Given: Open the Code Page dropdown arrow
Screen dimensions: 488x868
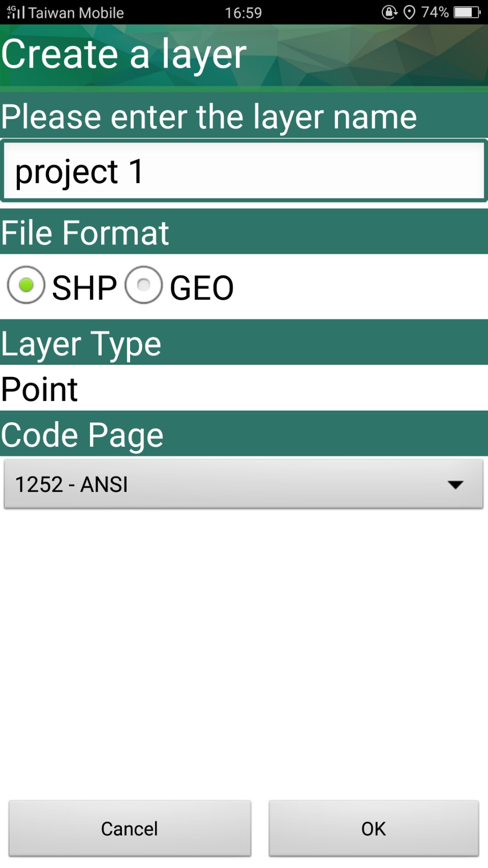Looking at the screenshot, I should click(455, 484).
